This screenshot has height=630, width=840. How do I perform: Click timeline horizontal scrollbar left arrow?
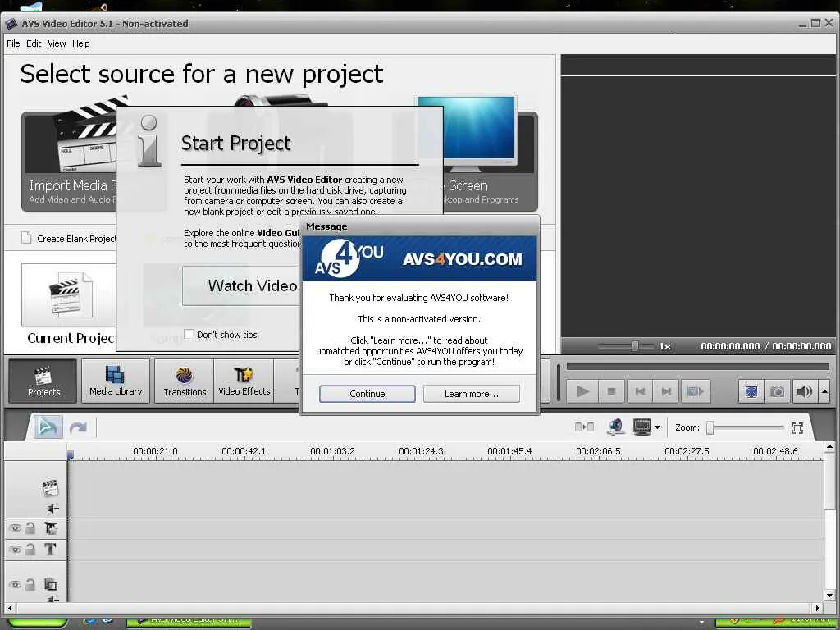(x=10, y=608)
